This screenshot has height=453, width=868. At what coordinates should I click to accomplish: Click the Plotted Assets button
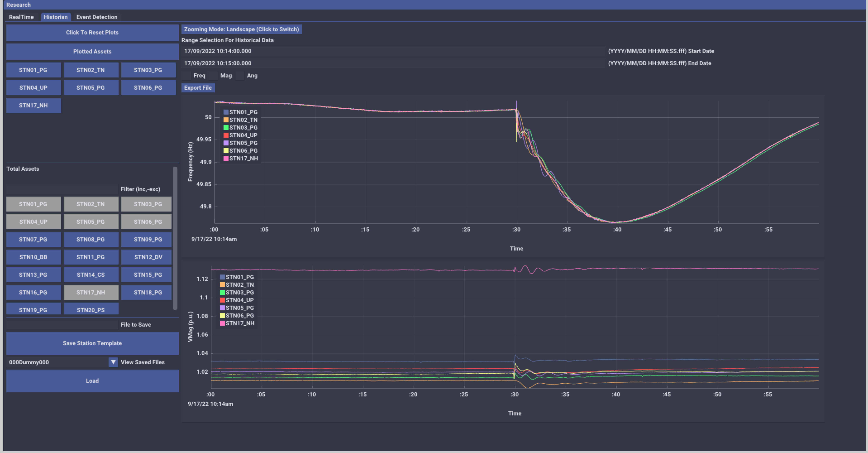pos(92,51)
